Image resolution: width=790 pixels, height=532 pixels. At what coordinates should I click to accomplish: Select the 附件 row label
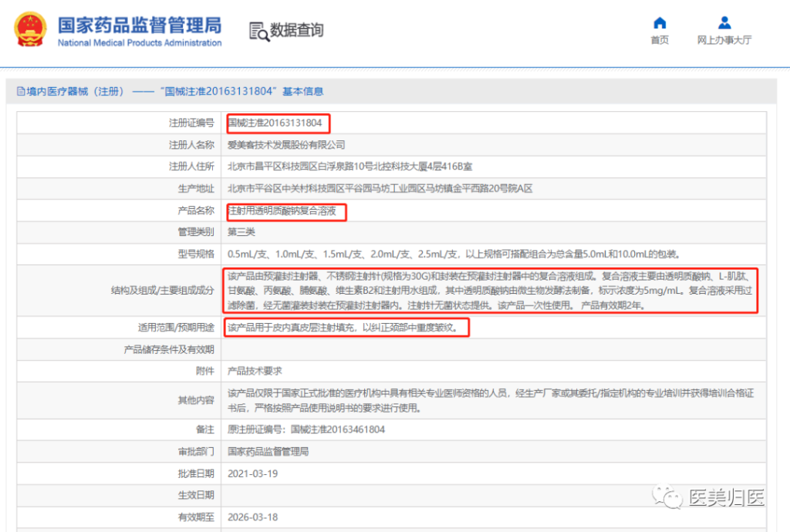coord(205,371)
